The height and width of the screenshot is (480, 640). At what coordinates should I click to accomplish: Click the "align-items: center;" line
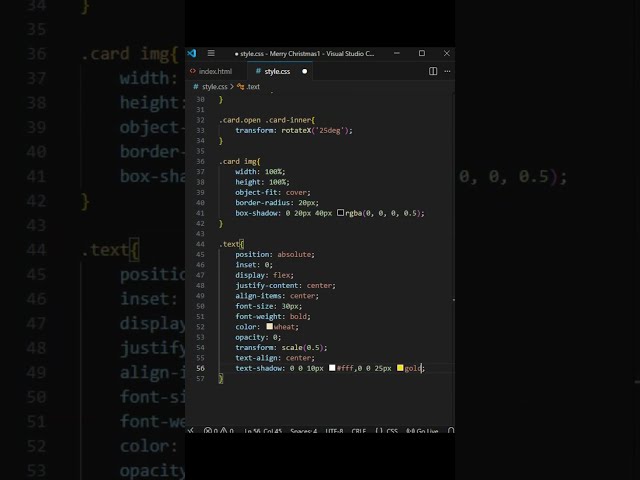(277, 296)
